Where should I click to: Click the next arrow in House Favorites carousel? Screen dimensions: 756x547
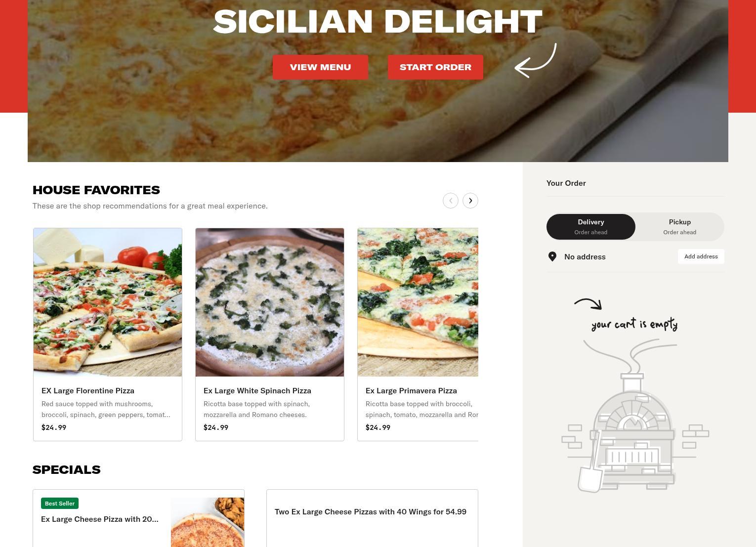[470, 201]
